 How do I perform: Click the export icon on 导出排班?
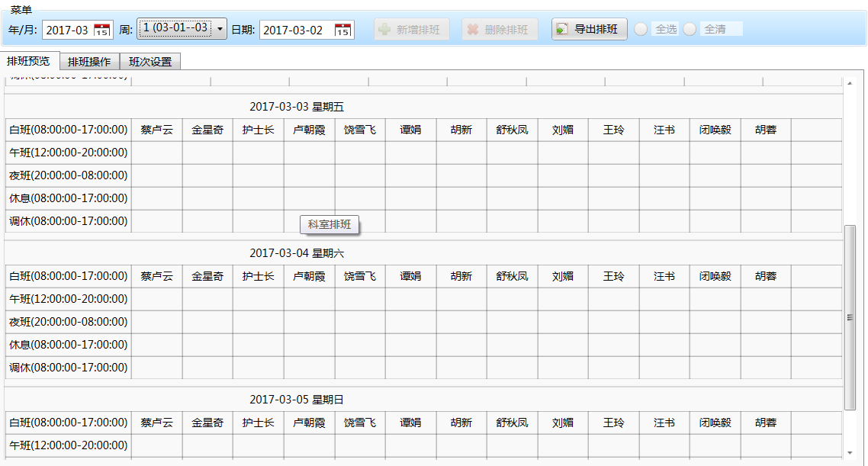tap(562, 30)
